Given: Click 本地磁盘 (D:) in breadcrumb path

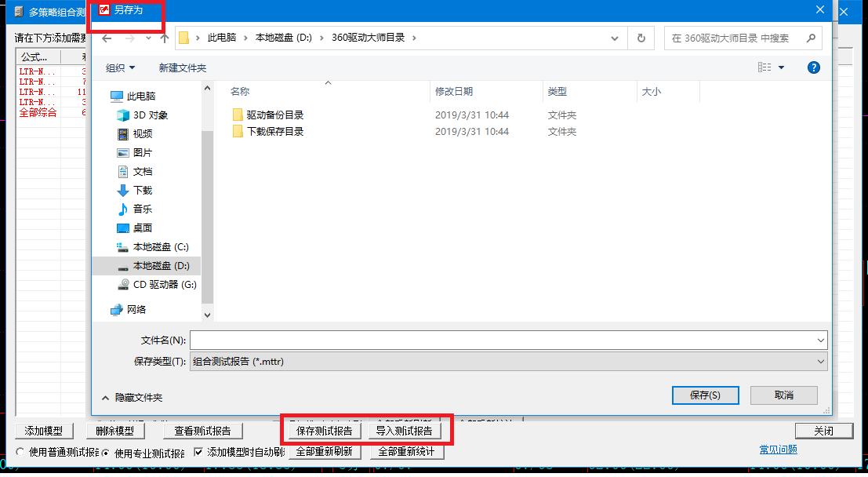Looking at the screenshot, I should pyautogui.click(x=283, y=38).
